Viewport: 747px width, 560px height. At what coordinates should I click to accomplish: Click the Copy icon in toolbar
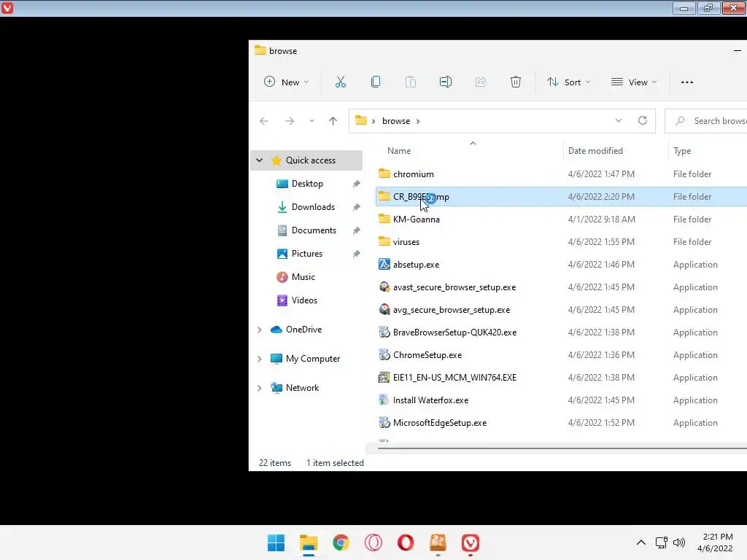pyautogui.click(x=376, y=82)
